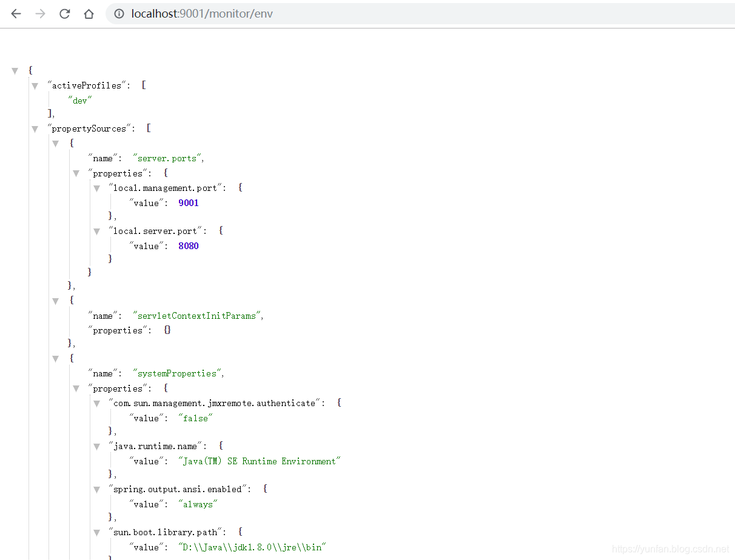
Task: Collapse the propertySources array
Action: click(35, 129)
